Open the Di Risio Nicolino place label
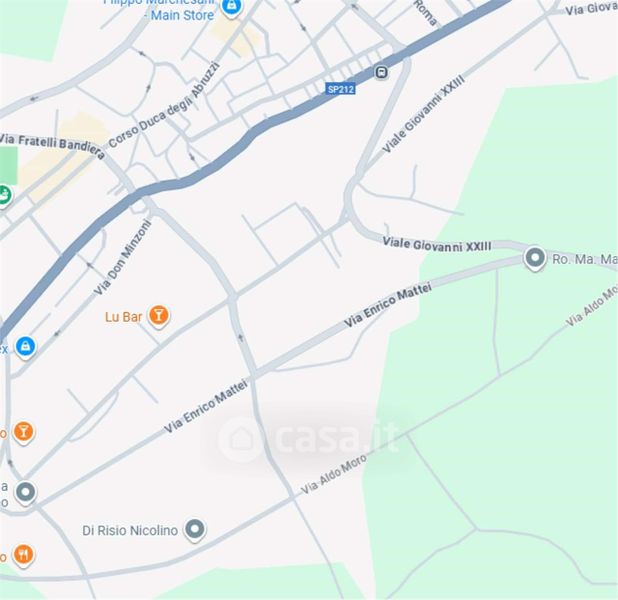Image resolution: width=618 pixels, height=600 pixels. click(x=130, y=531)
